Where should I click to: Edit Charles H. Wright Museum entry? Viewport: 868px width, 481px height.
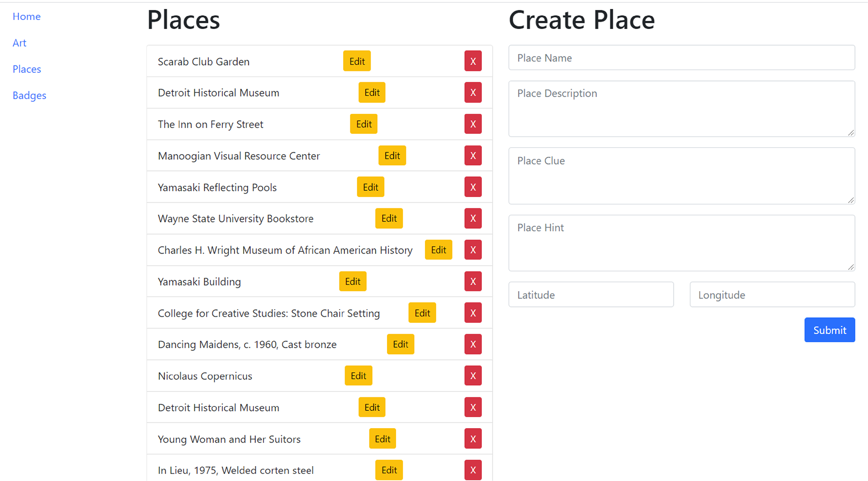pos(438,250)
